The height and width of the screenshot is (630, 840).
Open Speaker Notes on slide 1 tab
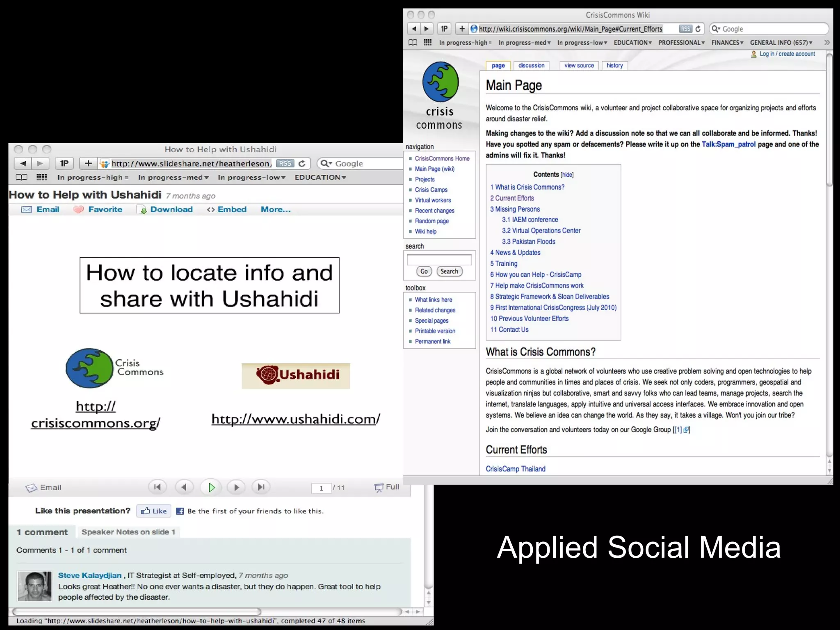click(128, 532)
